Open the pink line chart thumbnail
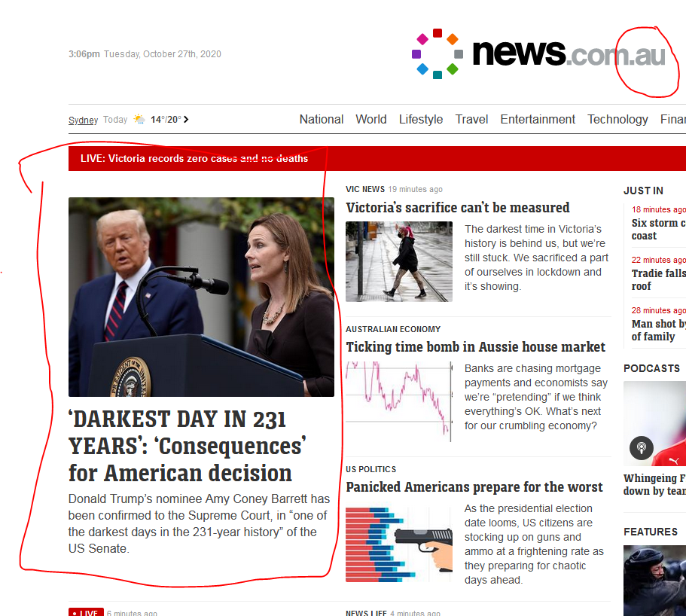This screenshot has width=686, height=616. pyautogui.click(x=399, y=401)
